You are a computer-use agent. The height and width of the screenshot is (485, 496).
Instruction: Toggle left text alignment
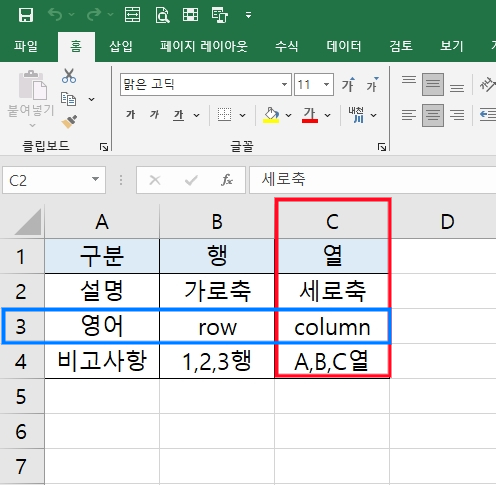pos(409,115)
